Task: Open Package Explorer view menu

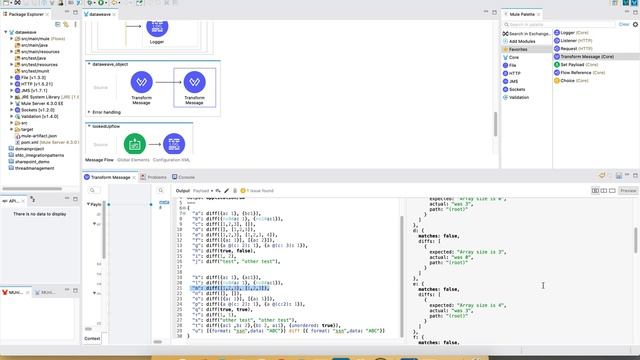Action: tap(76, 24)
